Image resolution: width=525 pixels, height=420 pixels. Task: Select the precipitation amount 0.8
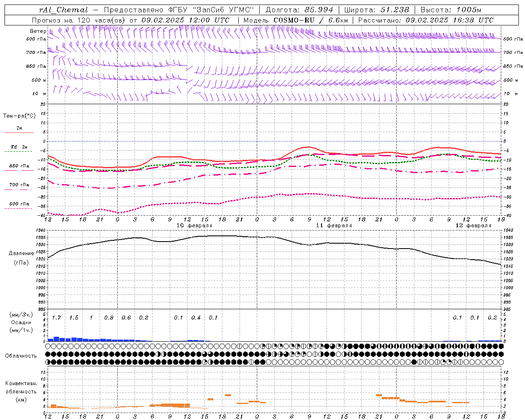[x=109, y=318]
